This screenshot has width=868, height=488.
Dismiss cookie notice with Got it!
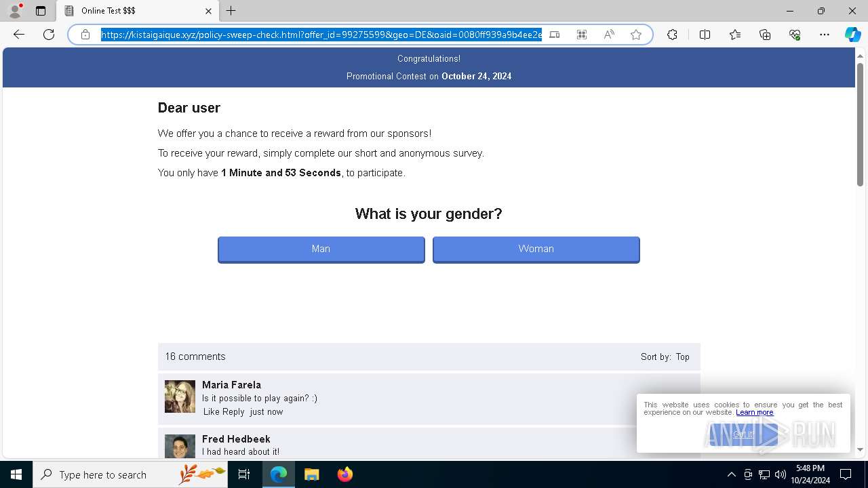coord(743,434)
